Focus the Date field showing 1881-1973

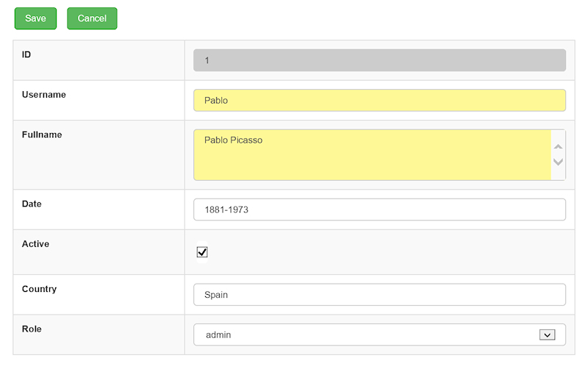(379, 209)
